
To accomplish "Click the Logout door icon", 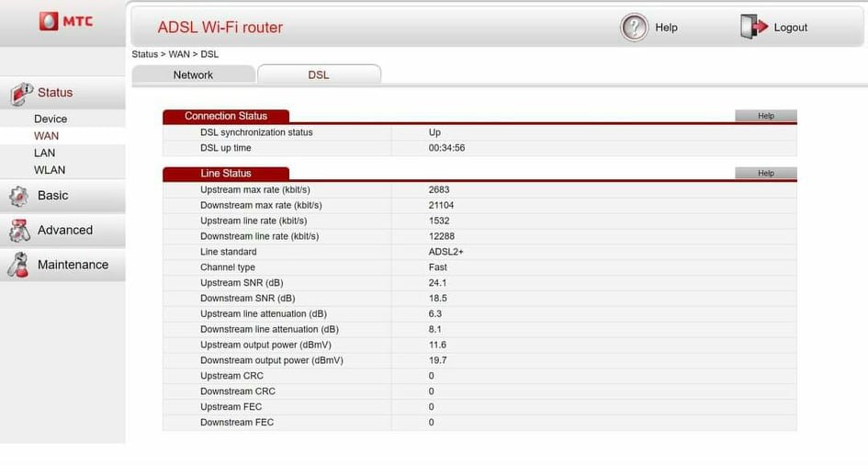I will [753, 28].
